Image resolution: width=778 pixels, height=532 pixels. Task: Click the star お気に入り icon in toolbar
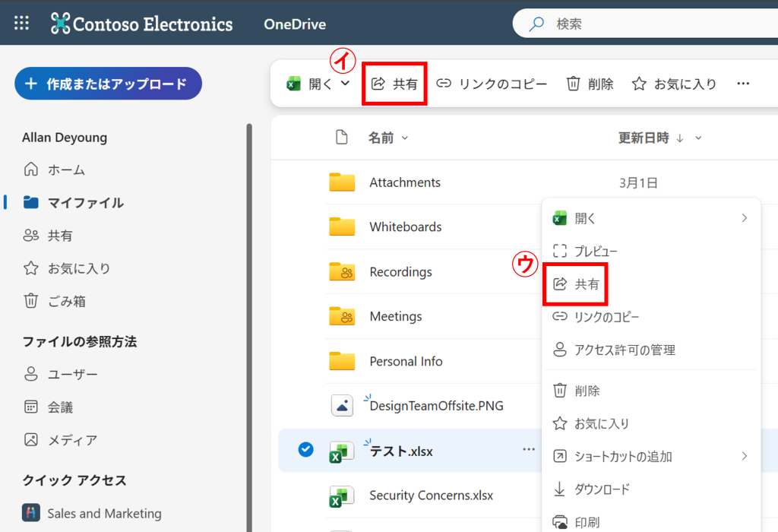pyautogui.click(x=639, y=84)
